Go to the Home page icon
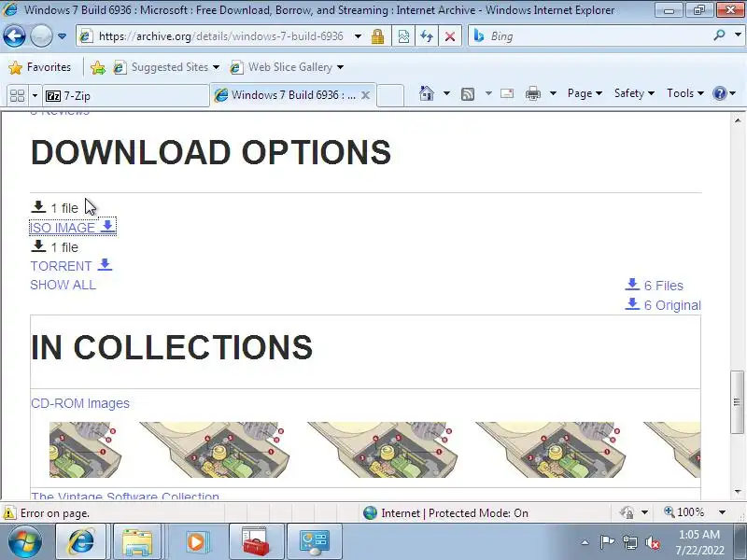The height and width of the screenshot is (560, 747). 427,93
